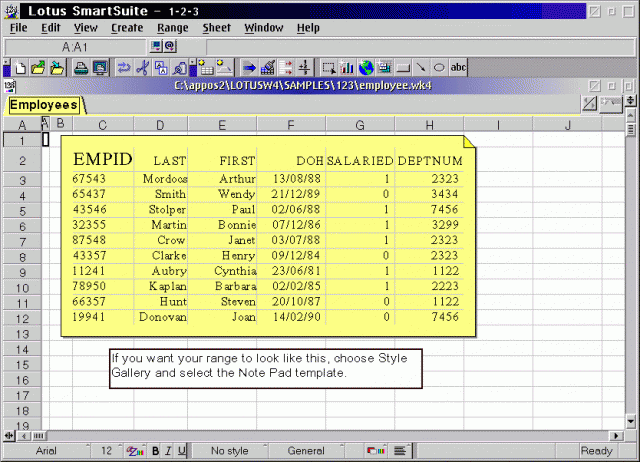This screenshot has height=462, width=640.
Task: Open the No style selector
Action: pyautogui.click(x=229, y=451)
